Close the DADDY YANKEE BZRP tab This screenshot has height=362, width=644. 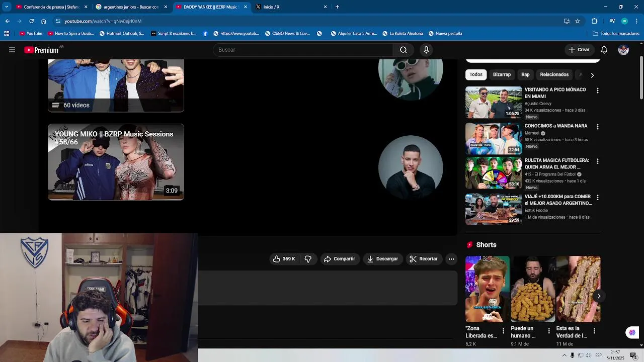coord(246,7)
